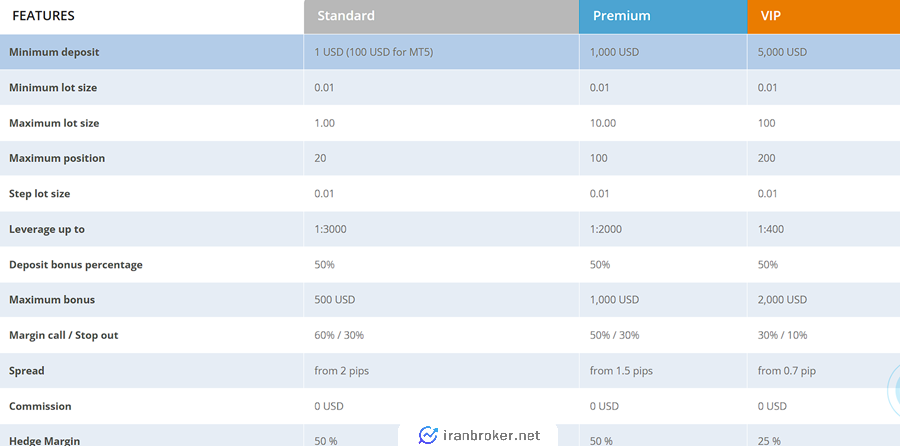The height and width of the screenshot is (446, 900).
Task: Click the Deposit bonus percentage label
Action: [x=76, y=265]
